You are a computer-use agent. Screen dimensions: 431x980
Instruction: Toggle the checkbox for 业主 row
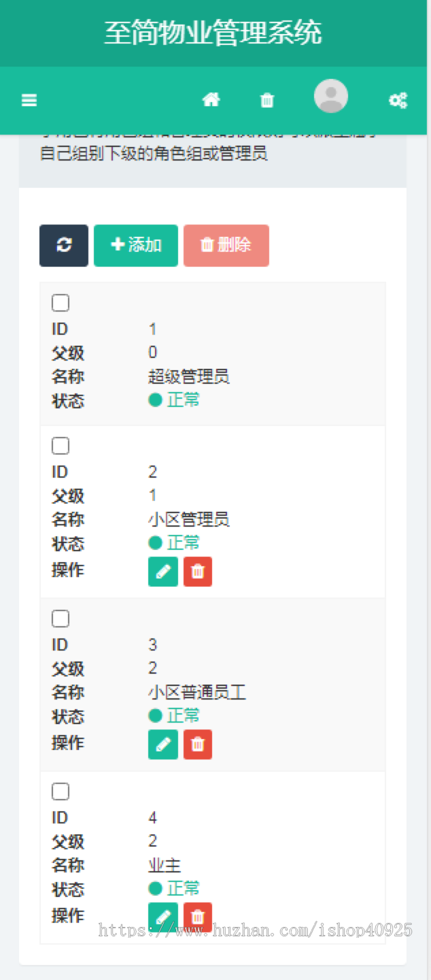pos(61,791)
